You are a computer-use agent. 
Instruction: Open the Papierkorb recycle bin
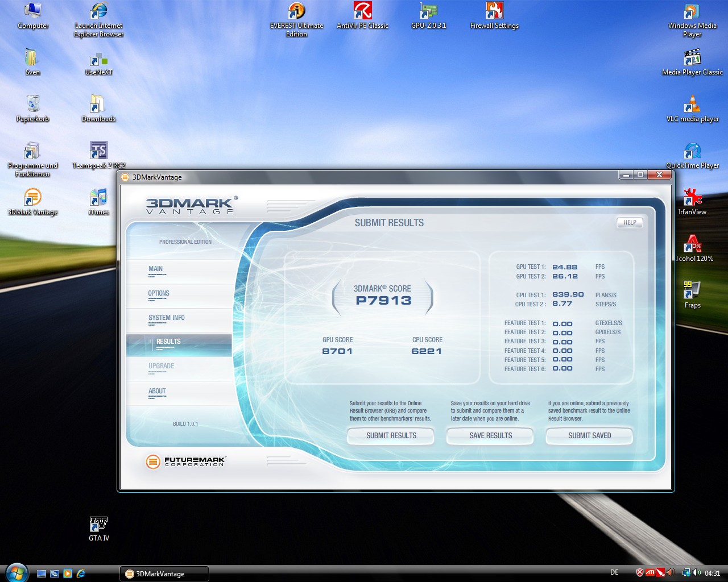click(32, 109)
